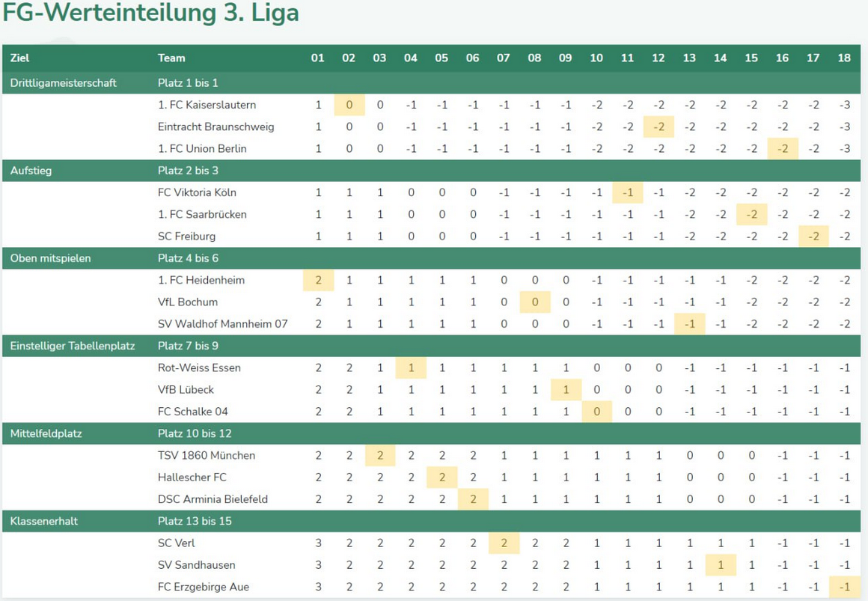
Task: Click the Klassenerhalt group label
Action: click(x=44, y=521)
